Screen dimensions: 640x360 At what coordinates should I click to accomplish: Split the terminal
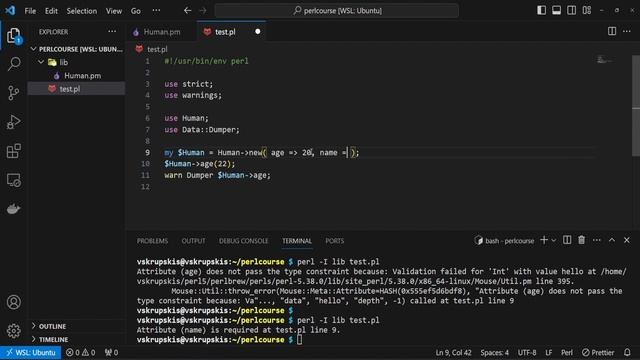pos(567,240)
